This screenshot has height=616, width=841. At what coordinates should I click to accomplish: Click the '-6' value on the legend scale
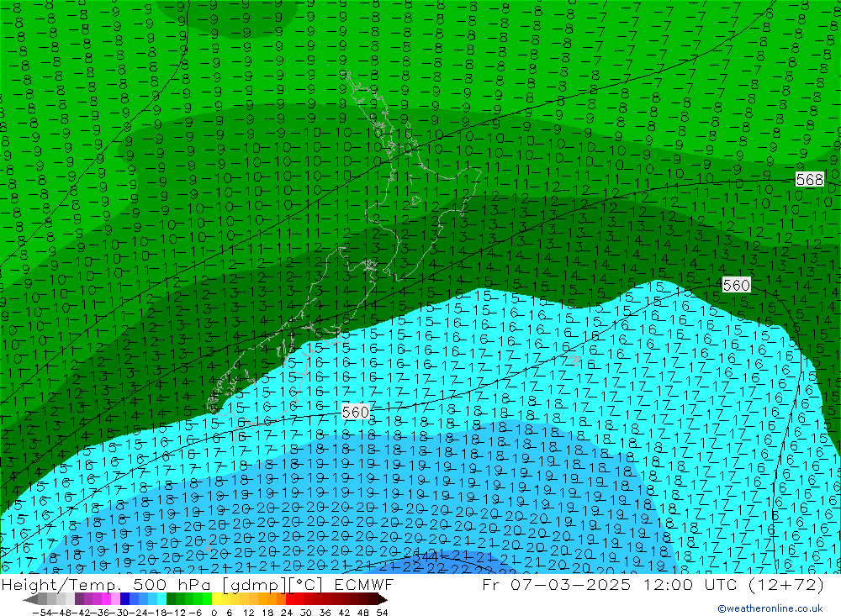(x=195, y=613)
